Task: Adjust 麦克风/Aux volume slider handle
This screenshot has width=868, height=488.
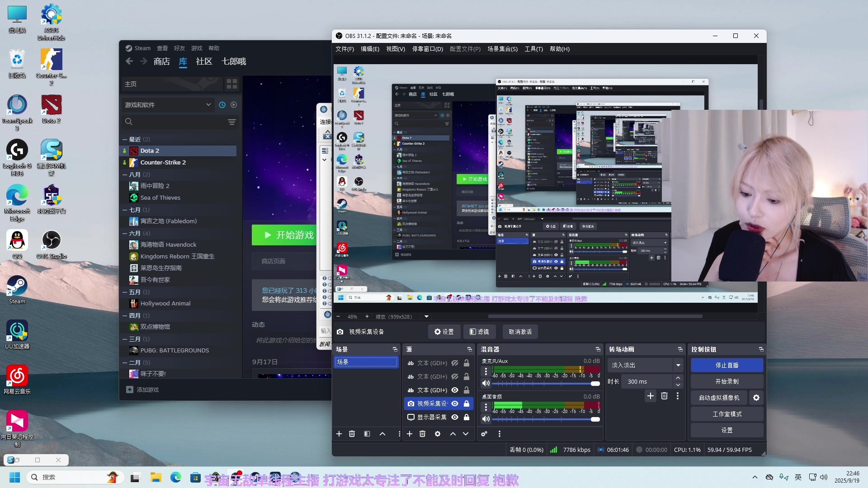Action: click(x=595, y=384)
